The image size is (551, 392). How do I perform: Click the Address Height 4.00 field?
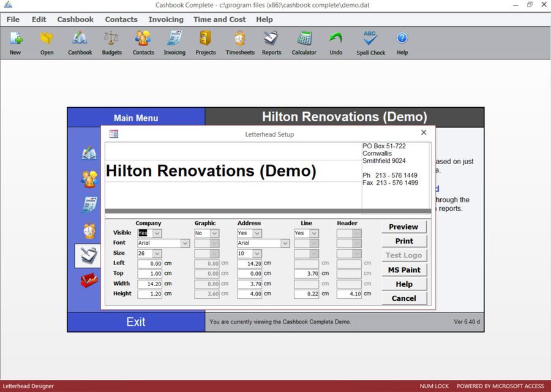pos(250,294)
